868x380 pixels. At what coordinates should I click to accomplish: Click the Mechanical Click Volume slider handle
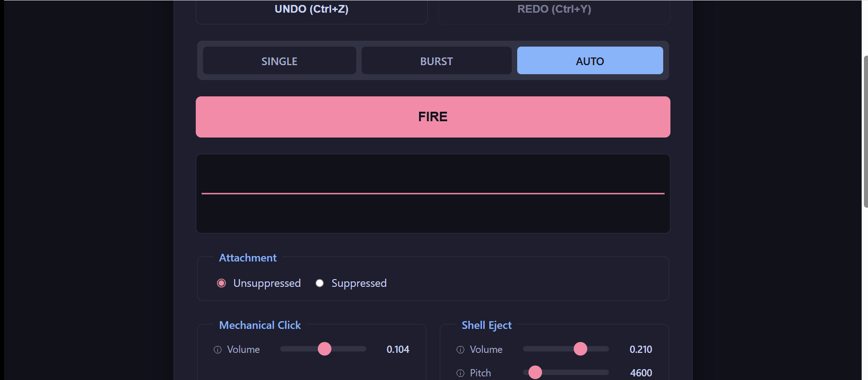click(325, 349)
